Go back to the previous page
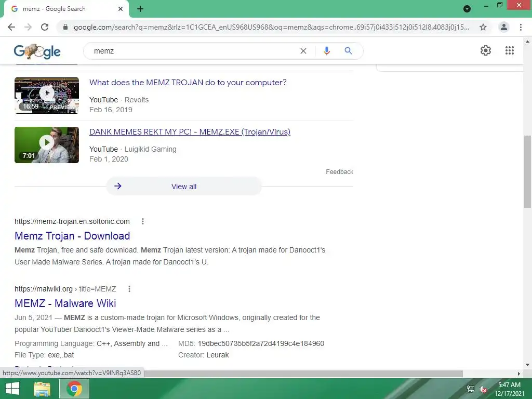The image size is (532, 399). click(x=11, y=27)
